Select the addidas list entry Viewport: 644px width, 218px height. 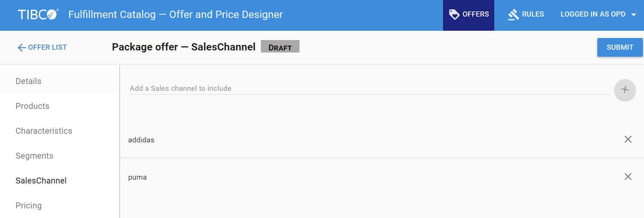coord(141,140)
